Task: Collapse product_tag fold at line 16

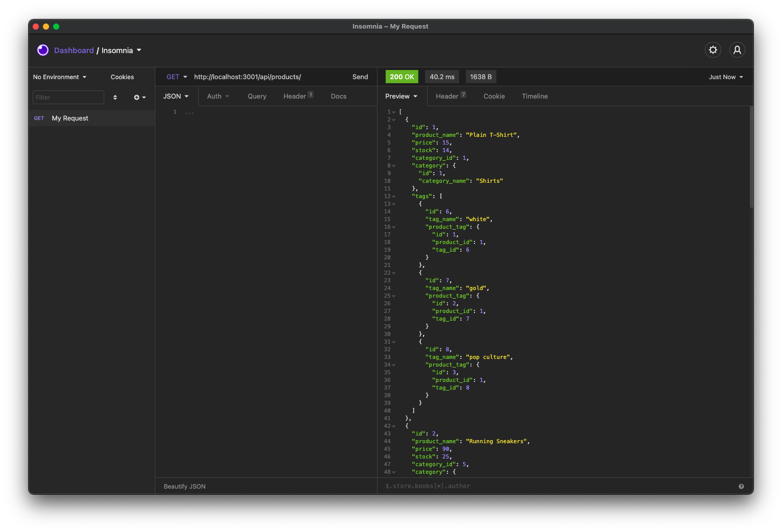Action: pos(394,227)
